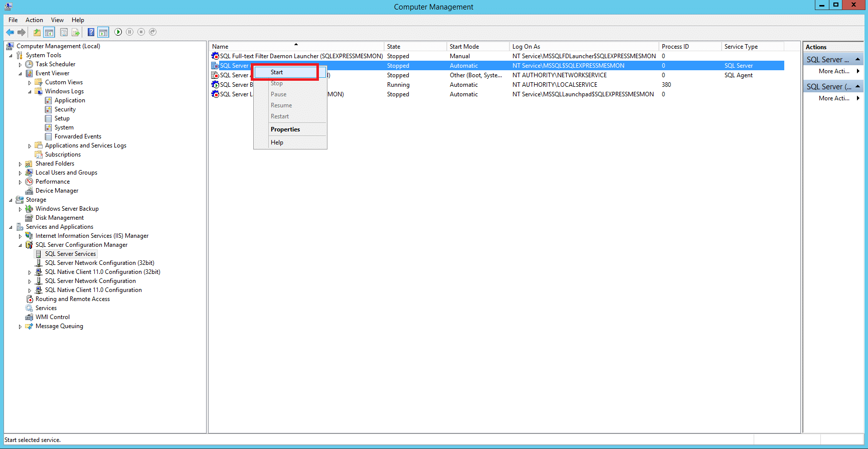Expand the Message Queuing node
This screenshot has height=449, width=868.
20,327
